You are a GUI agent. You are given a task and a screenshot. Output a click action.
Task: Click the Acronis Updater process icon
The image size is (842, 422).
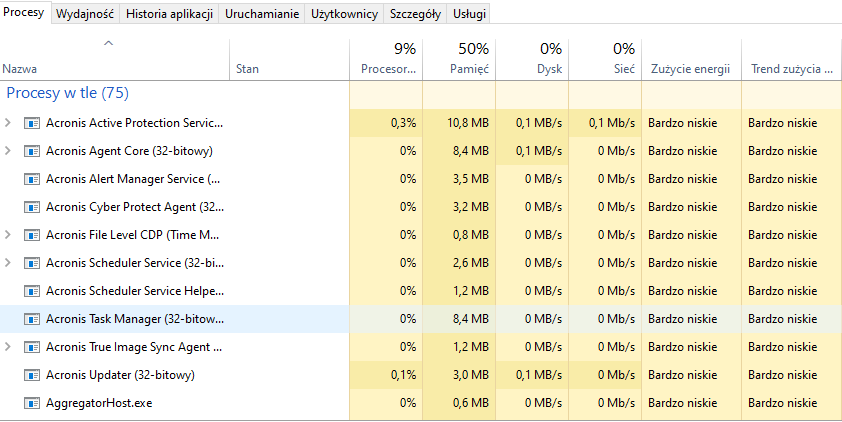click(32, 375)
